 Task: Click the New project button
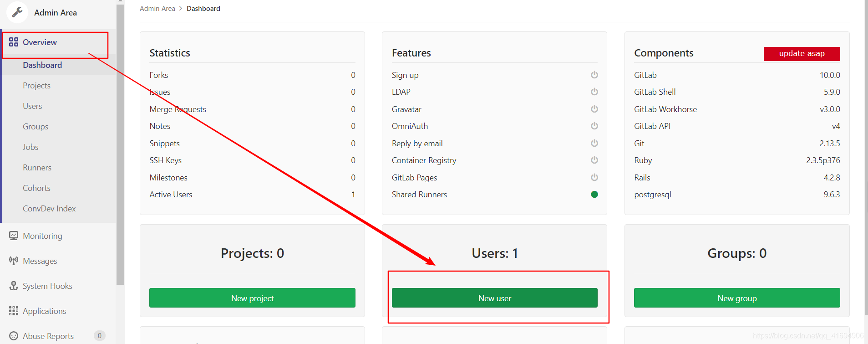252,298
